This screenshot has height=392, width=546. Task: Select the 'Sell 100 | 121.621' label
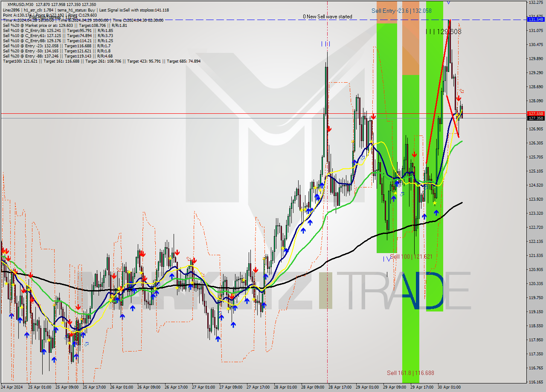[x=411, y=257]
